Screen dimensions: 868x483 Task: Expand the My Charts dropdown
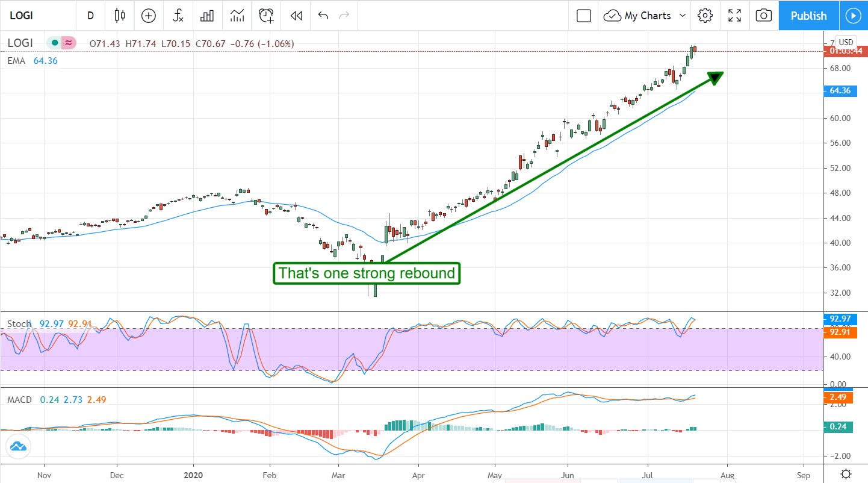pos(645,16)
